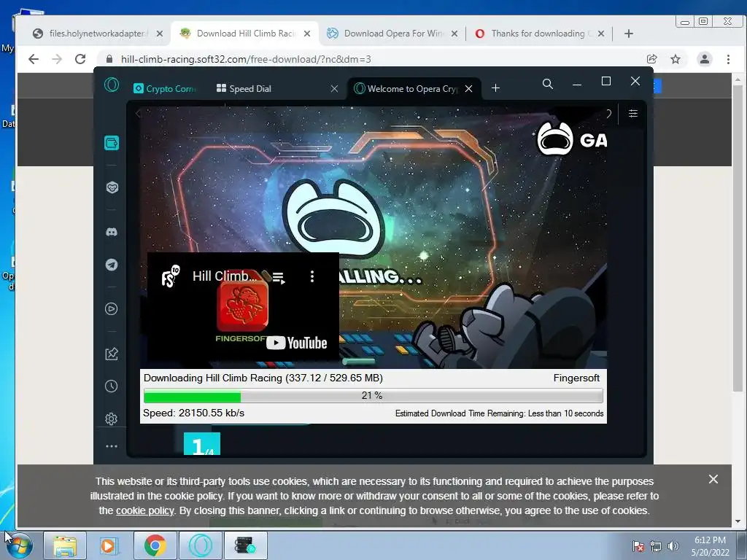747x560 pixels.
Task: Click the Chrome page vertical scrollbar
Action: click(x=738, y=238)
